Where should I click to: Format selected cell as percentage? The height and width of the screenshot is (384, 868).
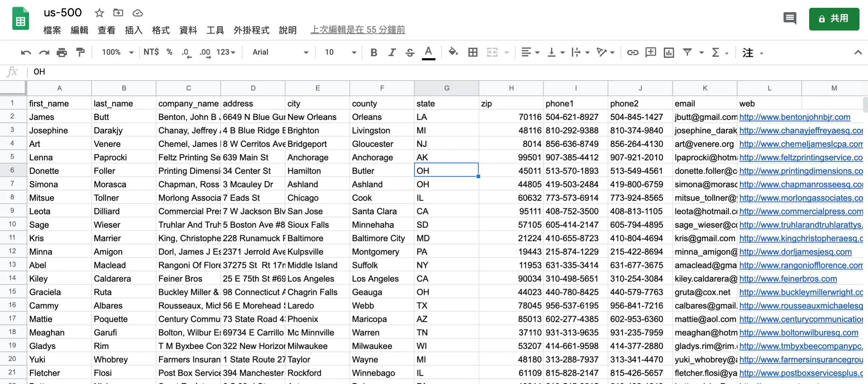tap(169, 52)
